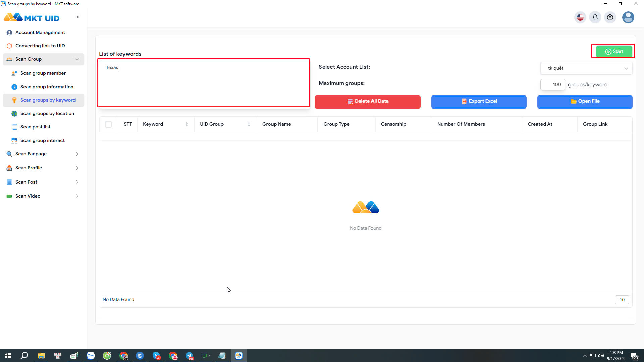Viewport: 644px width, 362px height.
Task: Open Scan group information page
Action: [x=47, y=87]
